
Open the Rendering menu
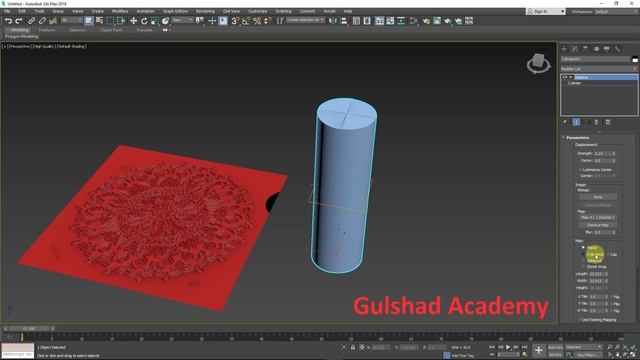pos(205,11)
